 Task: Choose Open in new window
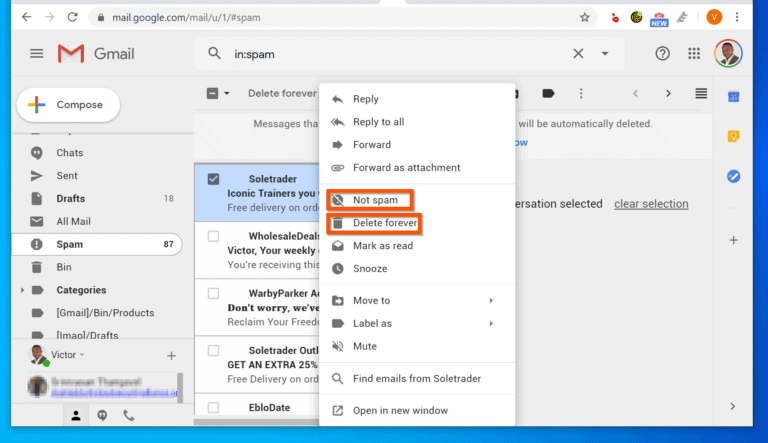417,411
